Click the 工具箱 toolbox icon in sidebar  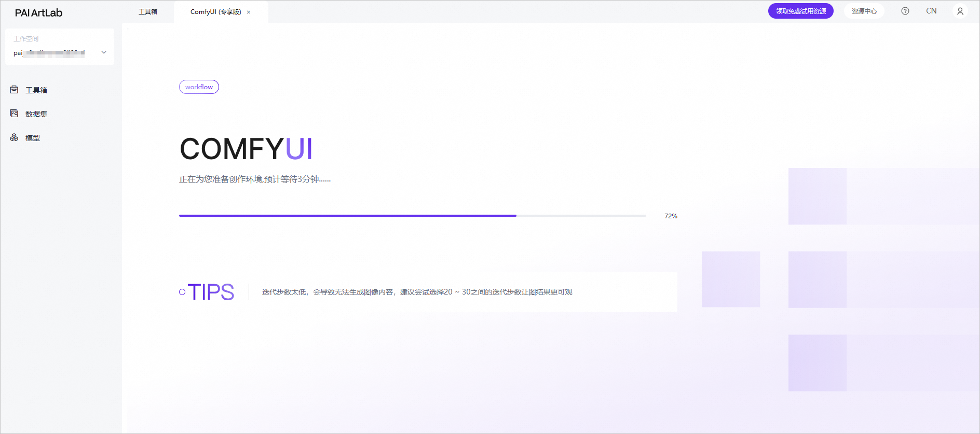(14, 90)
